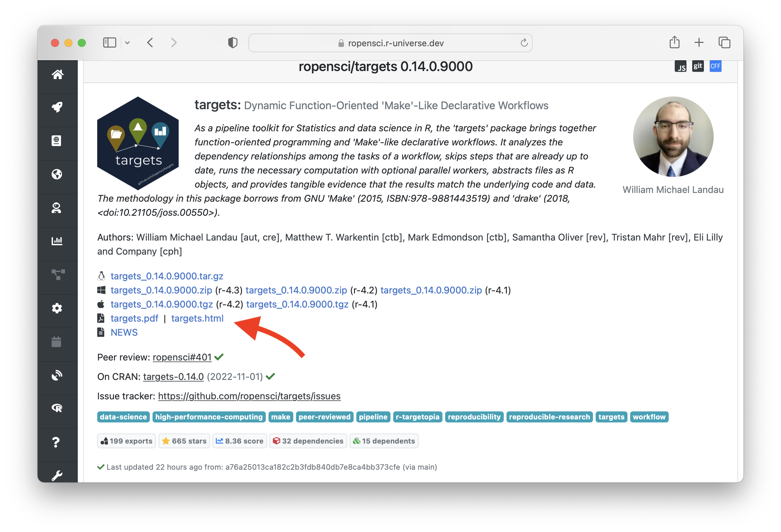Open the JS API badge

pos(681,66)
